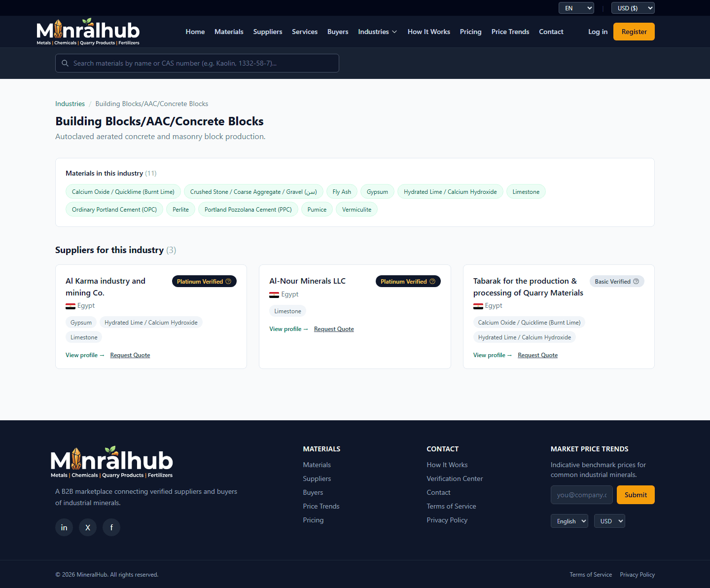Request Quote from Tabarak supplier
Image resolution: width=710 pixels, height=588 pixels.
pyautogui.click(x=537, y=355)
